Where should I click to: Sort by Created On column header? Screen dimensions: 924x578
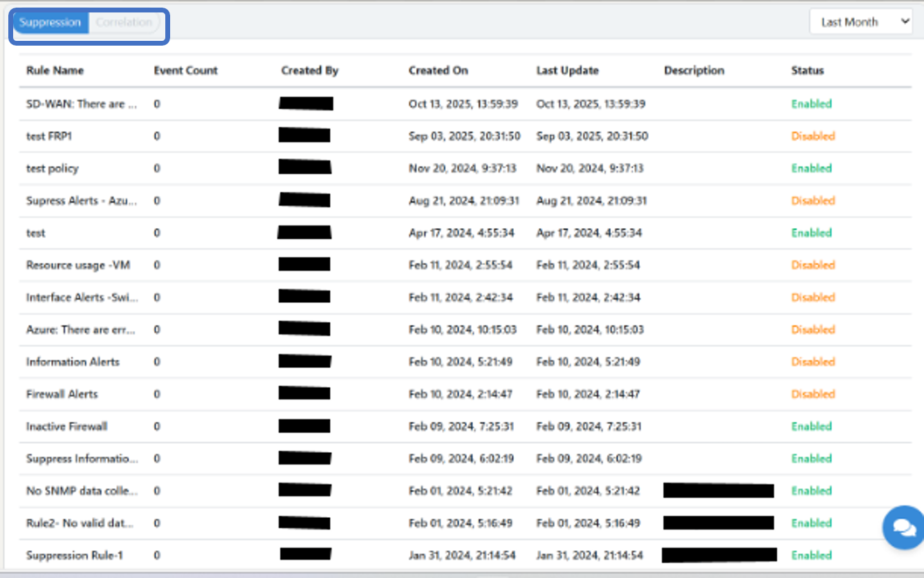(438, 71)
